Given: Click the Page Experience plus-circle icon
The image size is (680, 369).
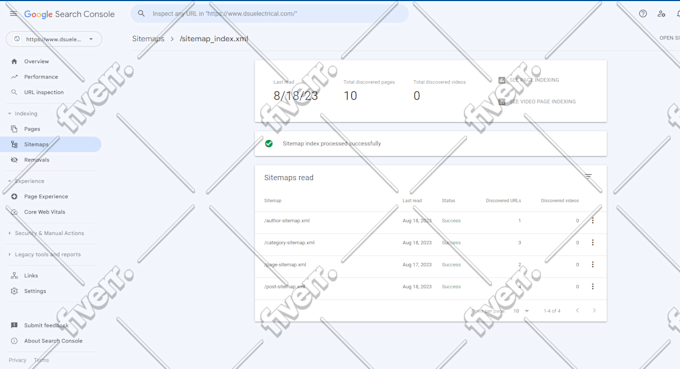Looking at the screenshot, I should (14, 196).
